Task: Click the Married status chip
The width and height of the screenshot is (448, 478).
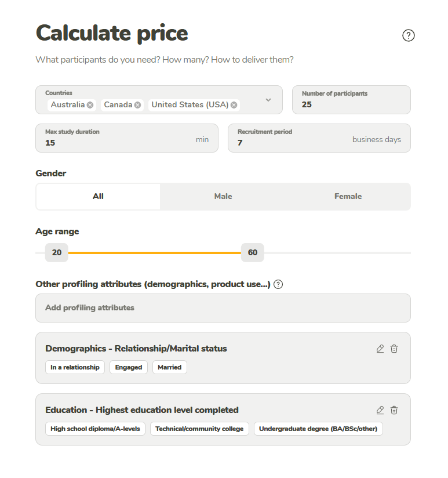Action: [170, 367]
